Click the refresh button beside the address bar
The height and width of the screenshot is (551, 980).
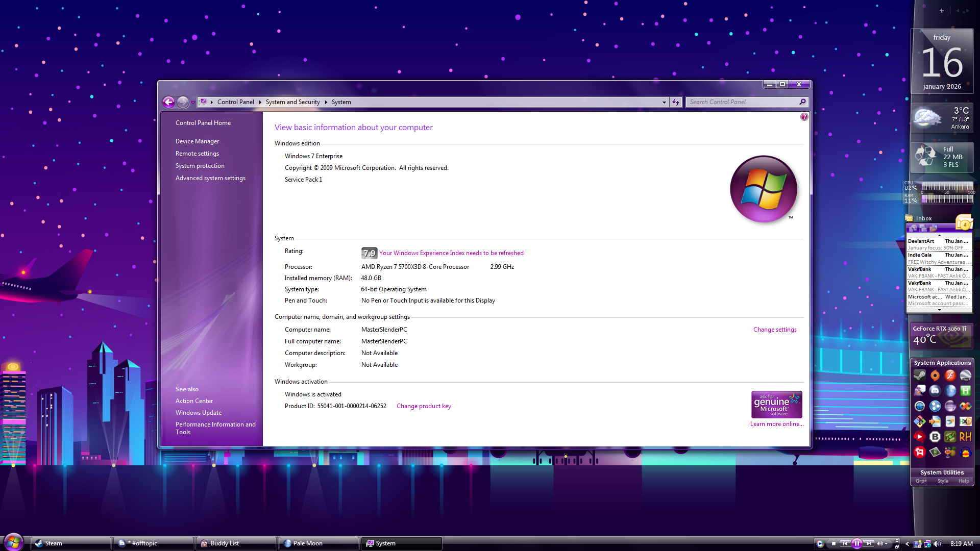point(676,102)
